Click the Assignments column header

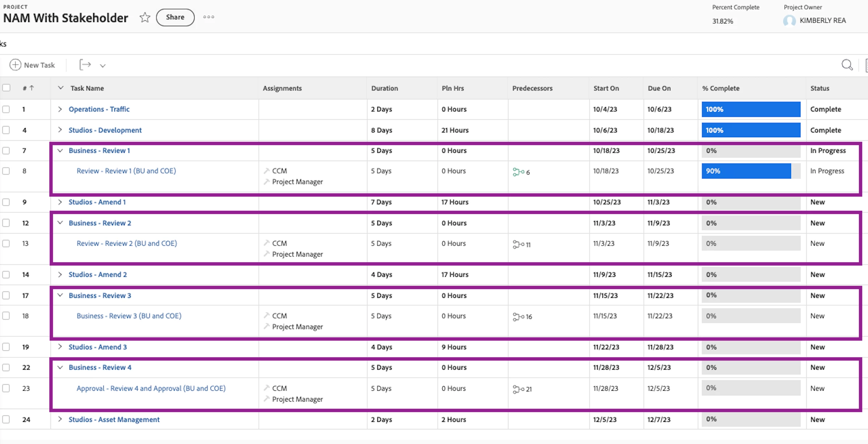282,88
